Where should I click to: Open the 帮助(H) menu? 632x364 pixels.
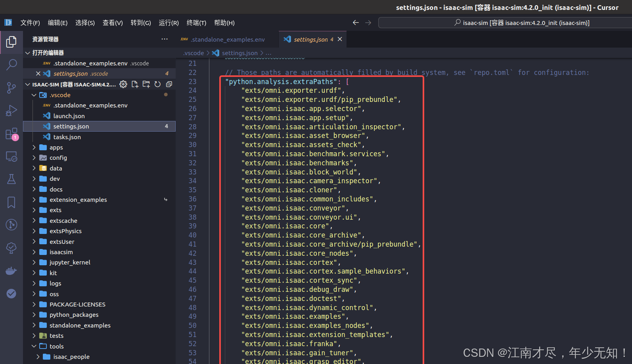pyautogui.click(x=224, y=23)
